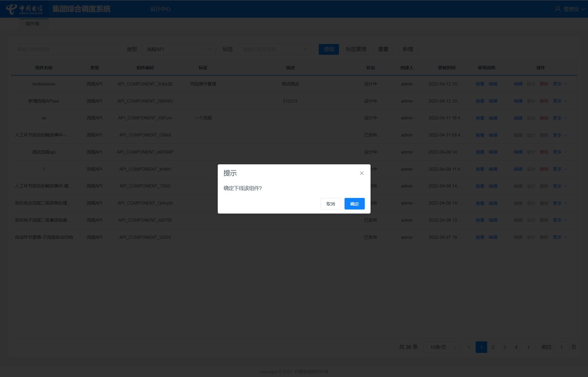Expand the 管理员 account dropdown arrow
The height and width of the screenshot is (377, 588).
coord(583,9)
